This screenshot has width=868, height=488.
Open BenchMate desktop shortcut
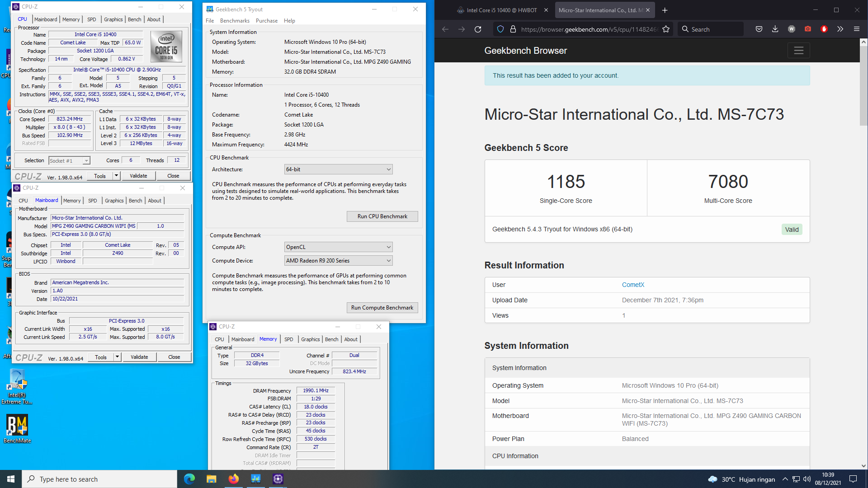pos(17,429)
